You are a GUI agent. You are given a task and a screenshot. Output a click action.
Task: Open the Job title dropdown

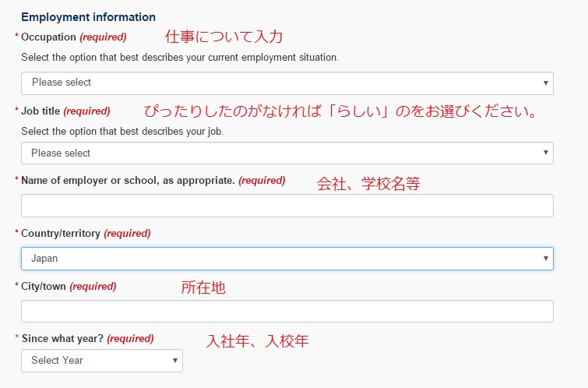pos(287,153)
